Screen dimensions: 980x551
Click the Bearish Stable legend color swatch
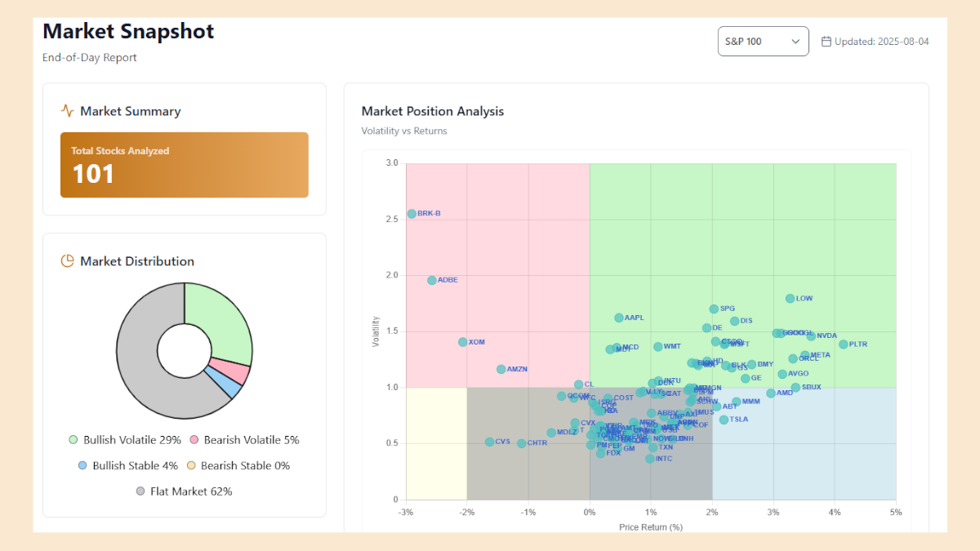pos(192,465)
